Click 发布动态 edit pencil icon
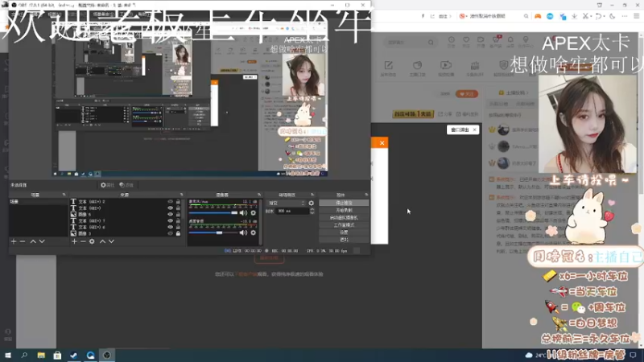 (x=389, y=65)
